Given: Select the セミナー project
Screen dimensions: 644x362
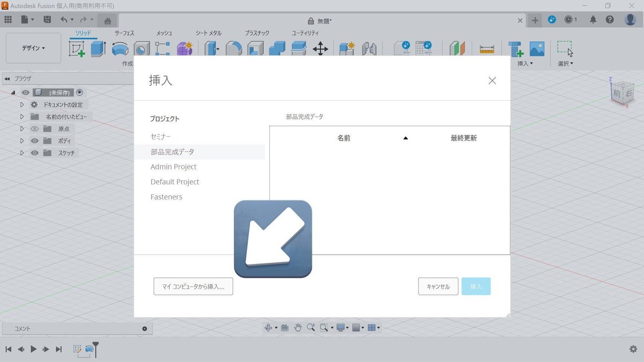Looking at the screenshot, I should click(x=160, y=137).
